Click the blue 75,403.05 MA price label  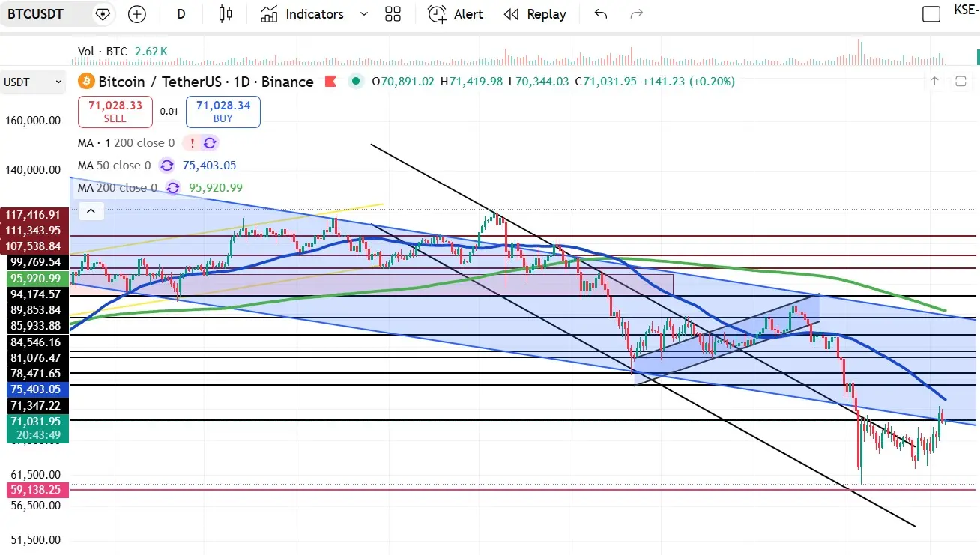33,389
